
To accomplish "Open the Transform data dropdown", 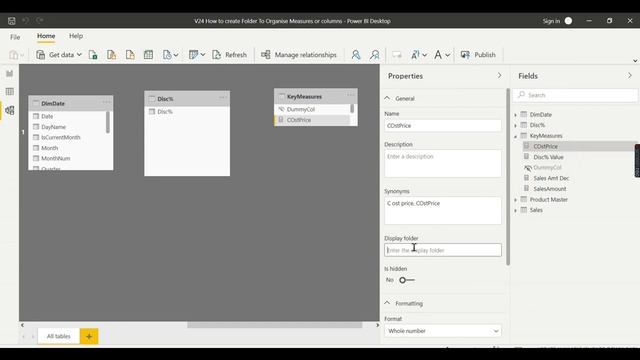I will click(197, 55).
